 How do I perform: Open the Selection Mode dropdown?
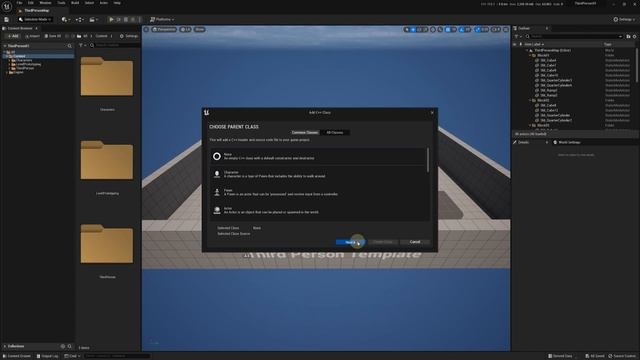(35, 20)
